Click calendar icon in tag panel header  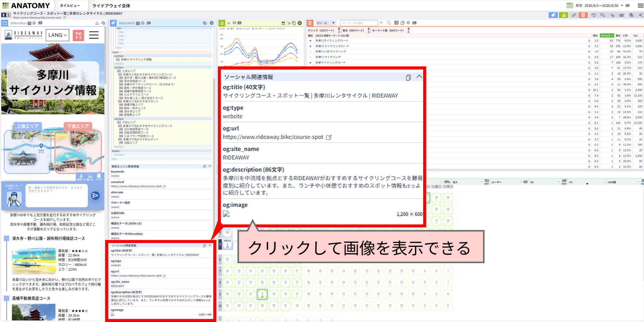[138, 23]
